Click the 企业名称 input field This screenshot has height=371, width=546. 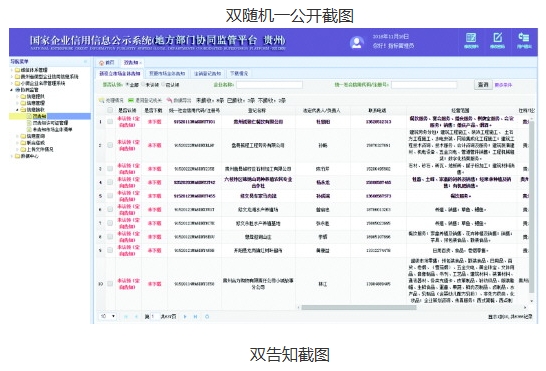(270, 85)
